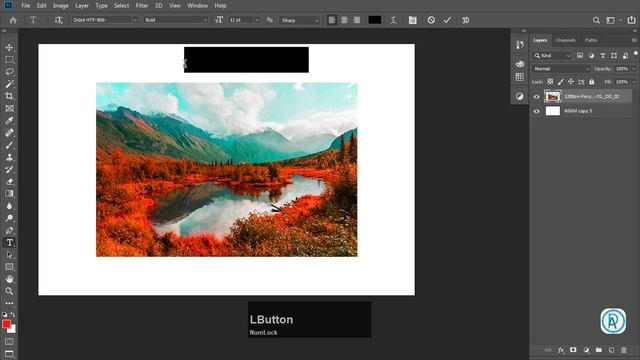Open the Swatches grid collapsed panel
Screen dimensions: 640x360
520,77
